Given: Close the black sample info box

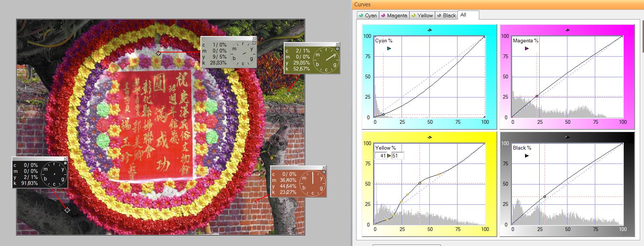Looking at the screenshot, I should [x=65, y=159].
